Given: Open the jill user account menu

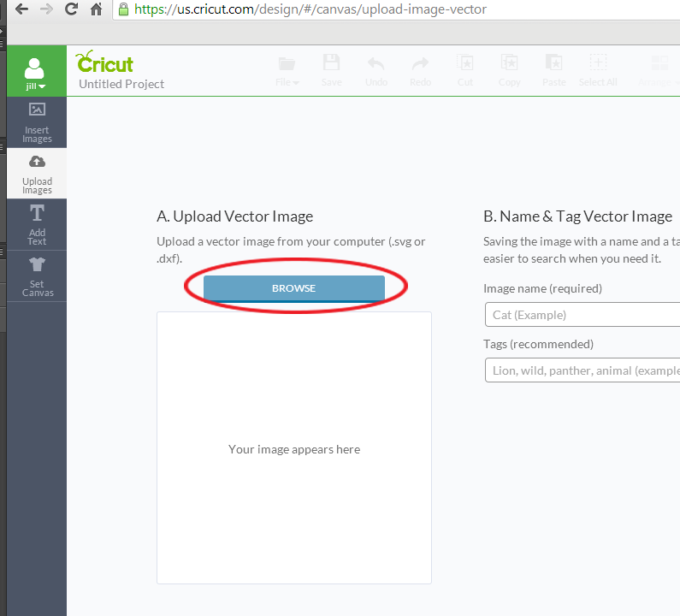Looking at the screenshot, I should click(x=35, y=73).
